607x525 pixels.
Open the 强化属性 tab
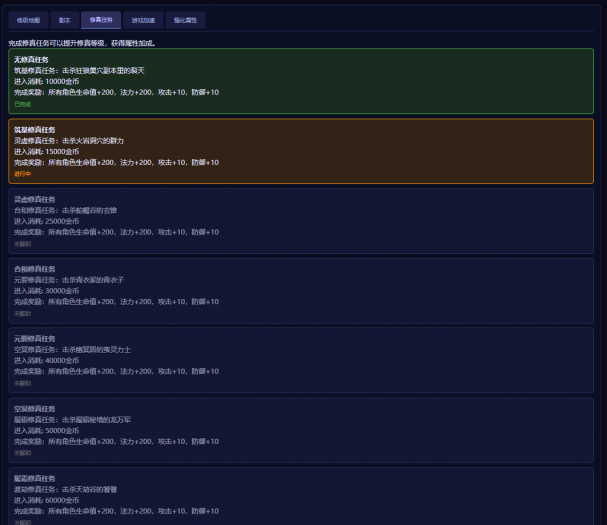[x=185, y=19]
